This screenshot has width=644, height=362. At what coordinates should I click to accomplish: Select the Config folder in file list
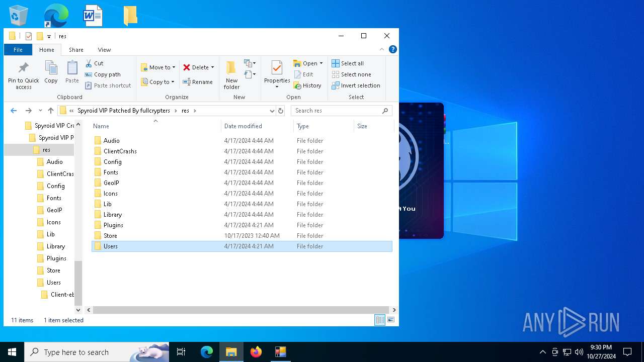(242, 162)
